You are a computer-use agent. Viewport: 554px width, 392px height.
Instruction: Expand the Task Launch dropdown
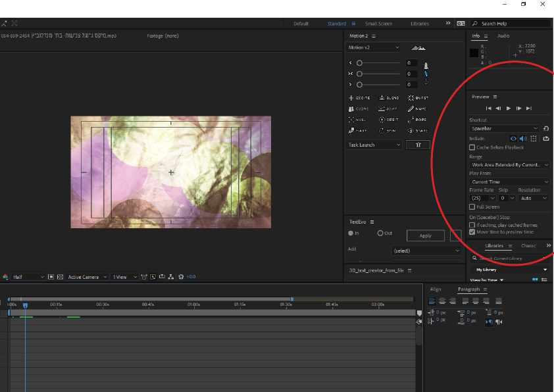[374, 145]
